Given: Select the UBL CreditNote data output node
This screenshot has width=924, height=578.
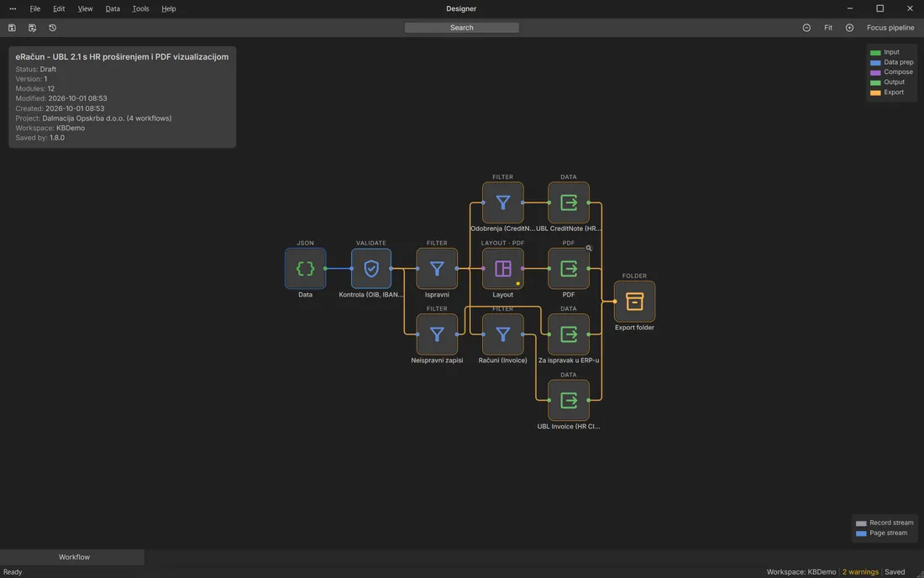Looking at the screenshot, I should pyautogui.click(x=569, y=202).
